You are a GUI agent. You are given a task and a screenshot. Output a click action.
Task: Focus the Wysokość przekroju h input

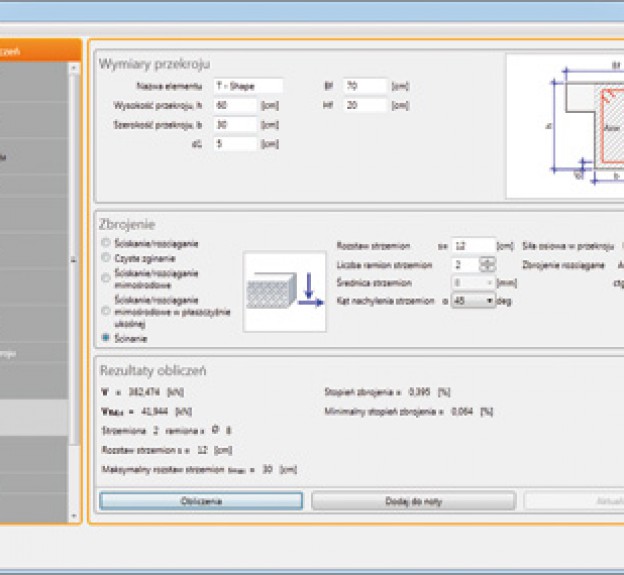[235, 105]
